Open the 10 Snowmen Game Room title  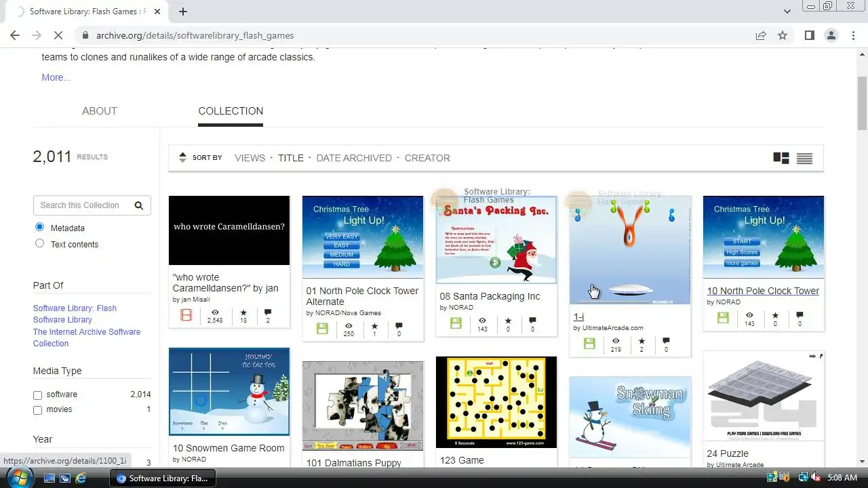pos(229,448)
